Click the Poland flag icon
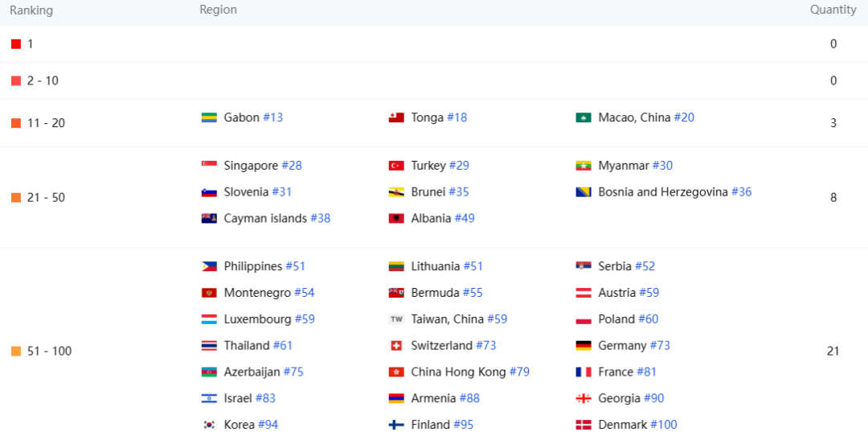Screen dimensions: 868x440 tap(583, 319)
